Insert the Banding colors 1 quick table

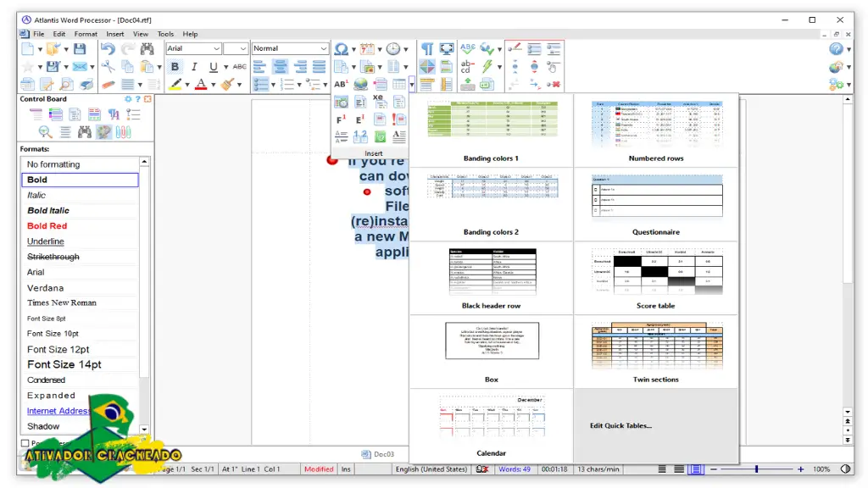pos(491,131)
